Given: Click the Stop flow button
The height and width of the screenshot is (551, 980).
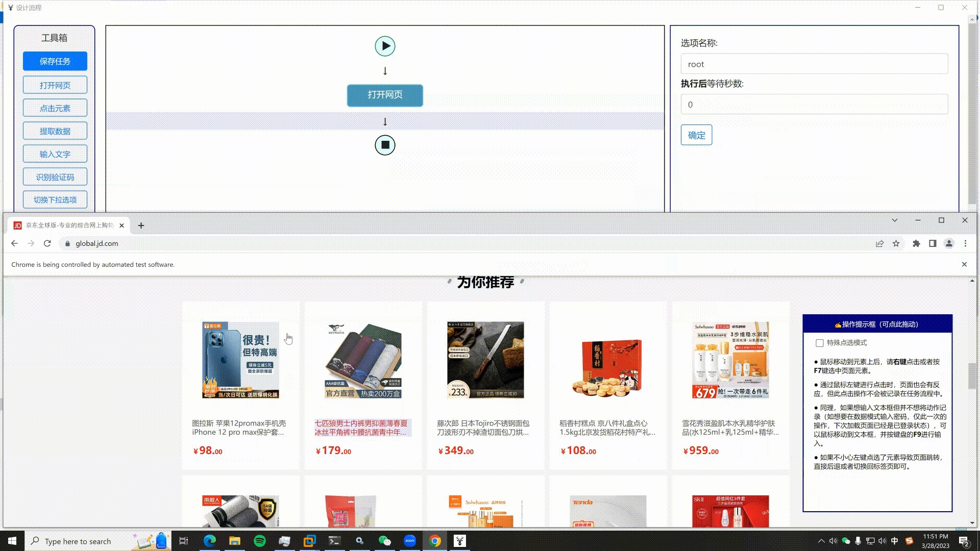Looking at the screenshot, I should pos(385,145).
